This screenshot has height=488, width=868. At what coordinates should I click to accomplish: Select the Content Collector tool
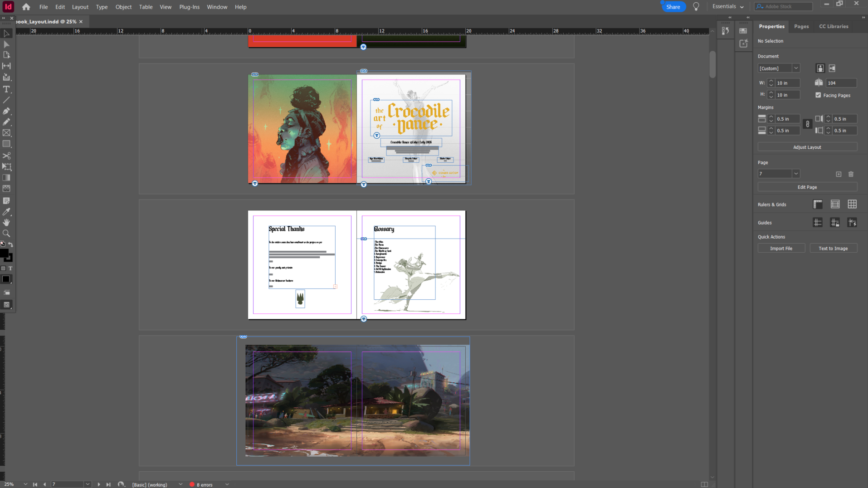pos(6,77)
